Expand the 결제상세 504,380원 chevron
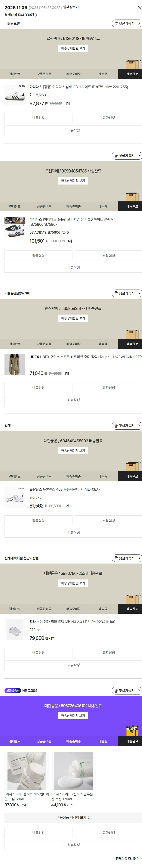Image resolution: width=142 pixels, height=868 pixels. (36, 15)
